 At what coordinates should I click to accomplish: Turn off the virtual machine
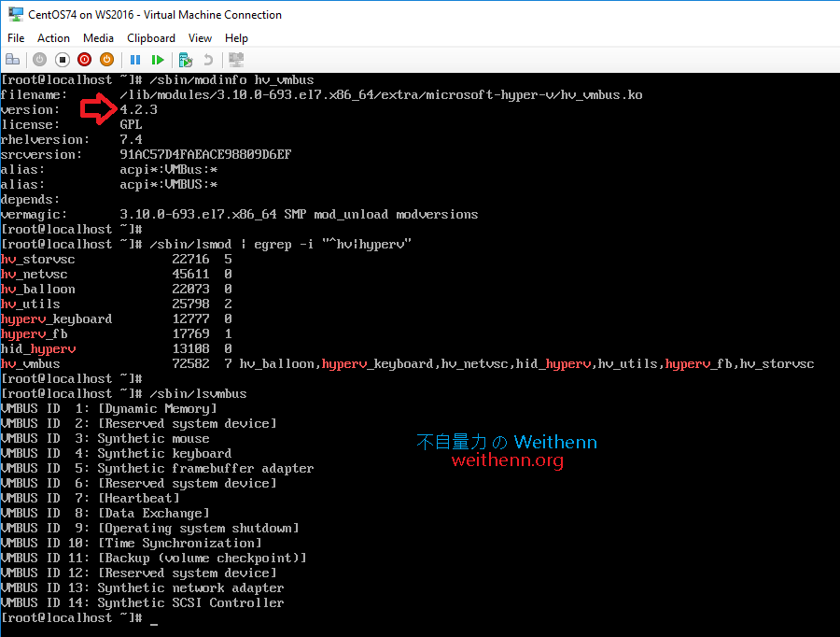62,59
